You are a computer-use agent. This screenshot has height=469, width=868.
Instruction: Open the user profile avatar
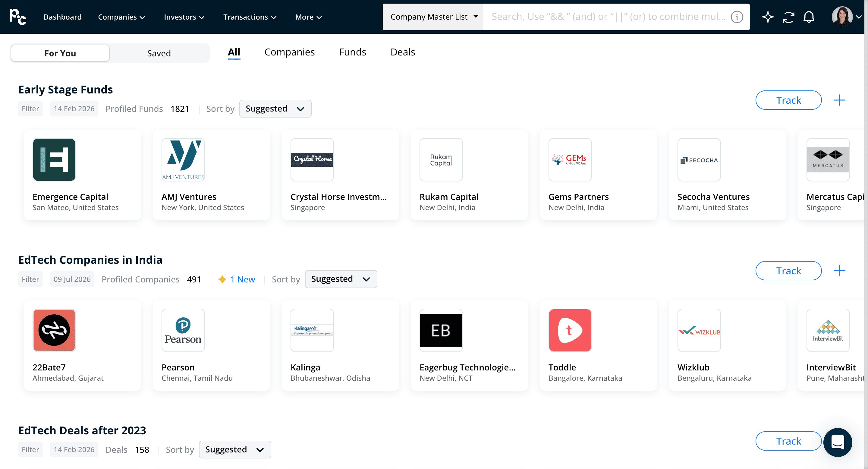point(842,17)
